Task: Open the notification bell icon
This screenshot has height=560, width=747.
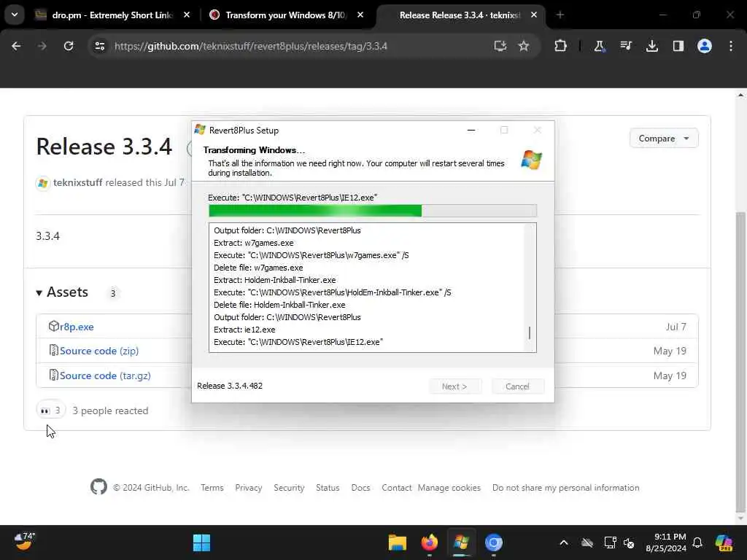Action: point(697,542)
